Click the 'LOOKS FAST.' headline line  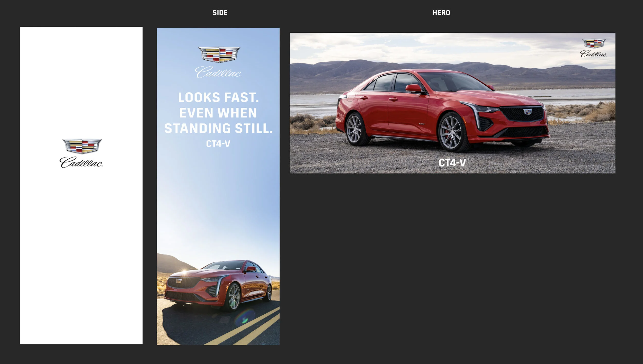pyautogui.click(x=218, y=97)
